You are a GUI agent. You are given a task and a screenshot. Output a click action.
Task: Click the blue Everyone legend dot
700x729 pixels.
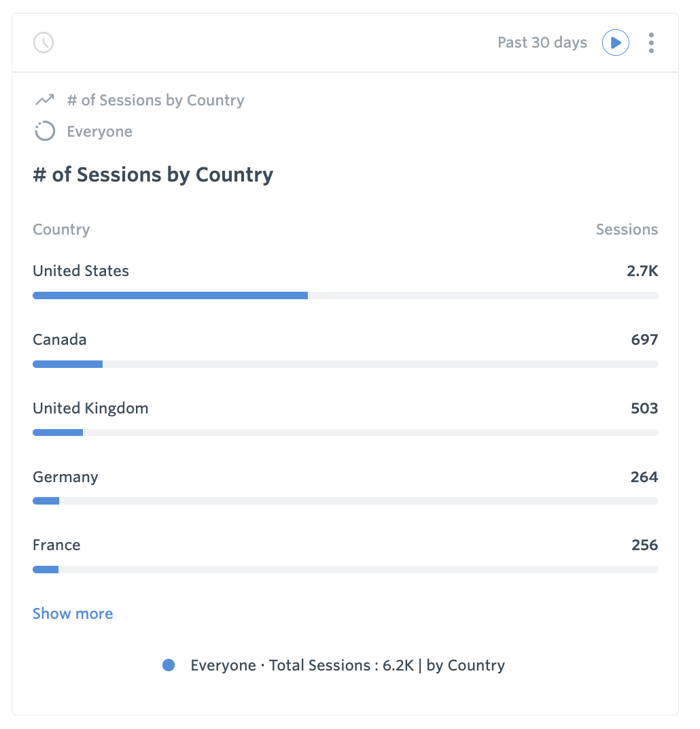click(169, 665)
